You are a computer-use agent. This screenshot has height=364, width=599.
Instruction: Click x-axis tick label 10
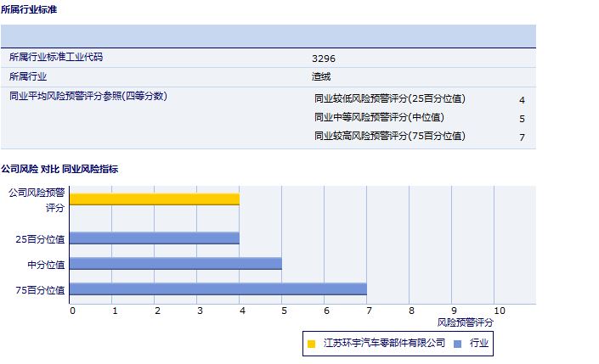point(500,311)
